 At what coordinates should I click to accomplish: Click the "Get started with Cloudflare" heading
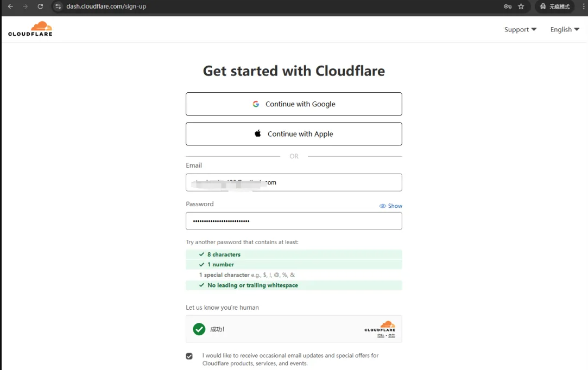[294, 71]
